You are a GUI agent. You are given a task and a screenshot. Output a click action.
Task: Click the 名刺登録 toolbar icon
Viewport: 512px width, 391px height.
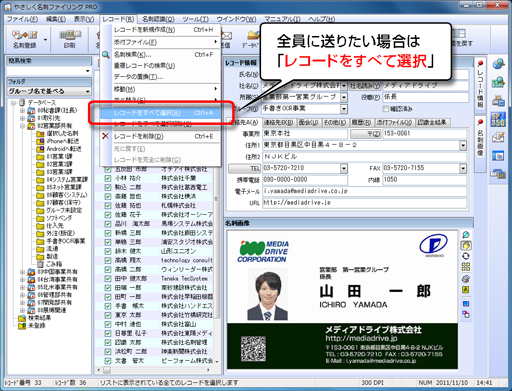pyautogui.click(x=24, y=38)
